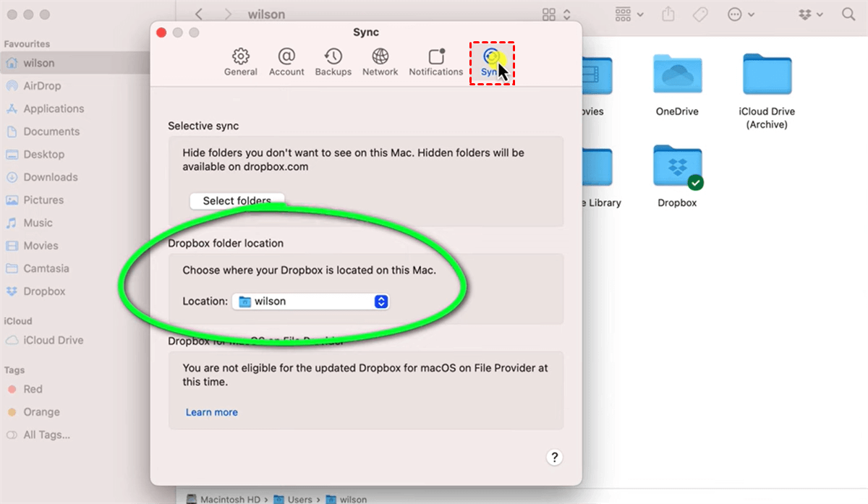
Task: Open the Finder more actions menu
Action: point(741,14)
